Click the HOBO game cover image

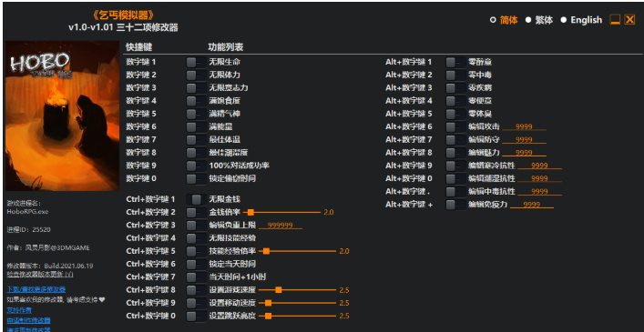(62, 116)
